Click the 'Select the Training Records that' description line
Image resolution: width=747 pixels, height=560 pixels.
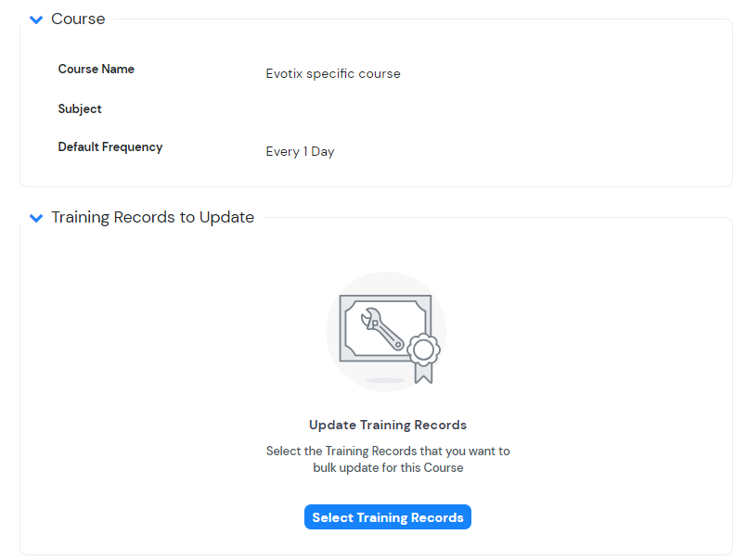[x=387, y=452]
